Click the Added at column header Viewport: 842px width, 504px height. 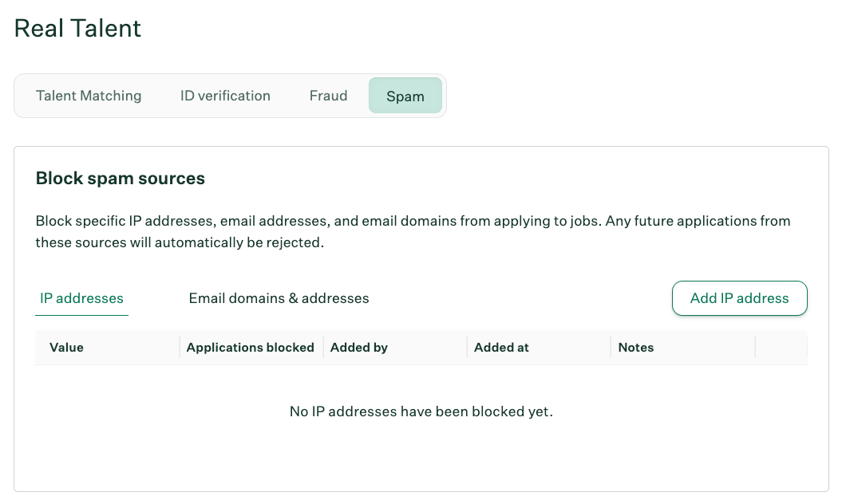(x=501, y=348)
